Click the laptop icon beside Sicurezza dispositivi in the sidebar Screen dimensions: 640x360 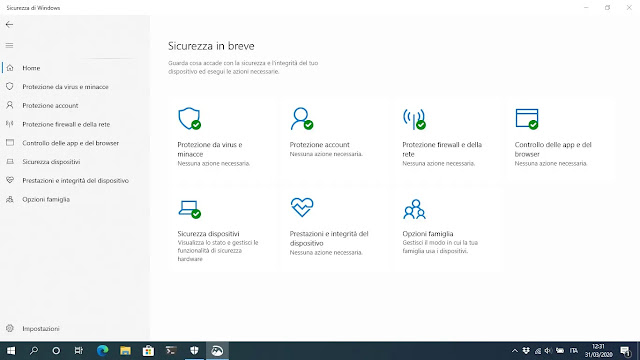click(10, 162)
